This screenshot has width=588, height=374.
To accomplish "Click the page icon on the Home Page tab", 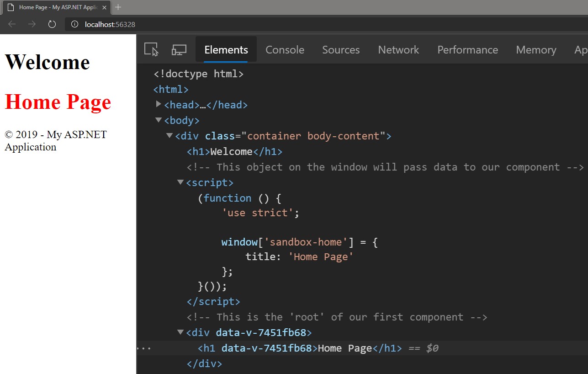I will point(11,8).
